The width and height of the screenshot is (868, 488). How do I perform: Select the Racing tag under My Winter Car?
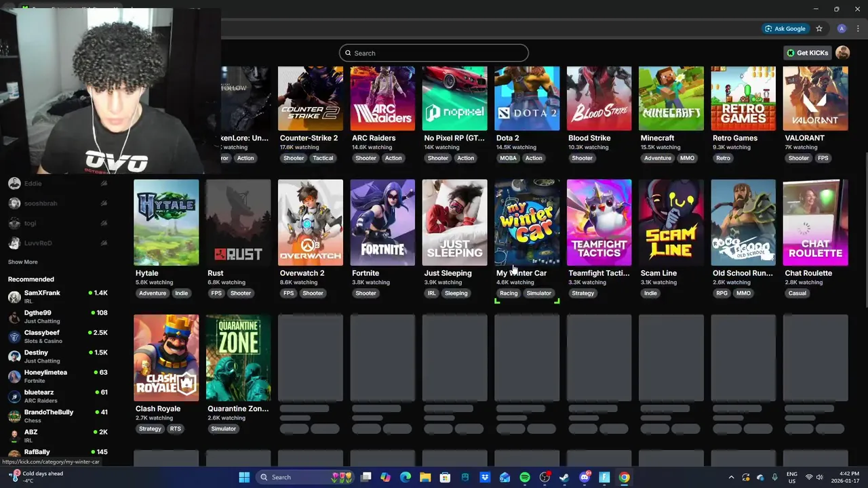(x=509, y=293)
